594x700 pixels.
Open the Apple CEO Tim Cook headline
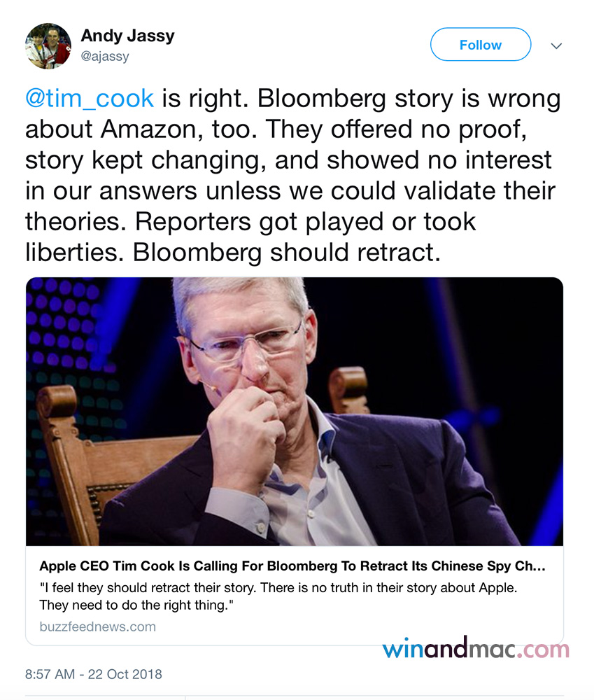point(292,566)
